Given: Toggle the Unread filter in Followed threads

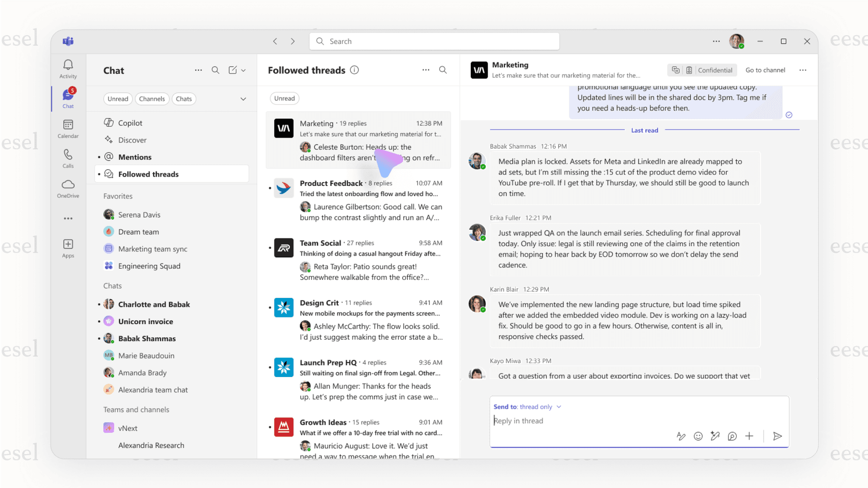Looking at the screenshot, I should coord(284,98).
